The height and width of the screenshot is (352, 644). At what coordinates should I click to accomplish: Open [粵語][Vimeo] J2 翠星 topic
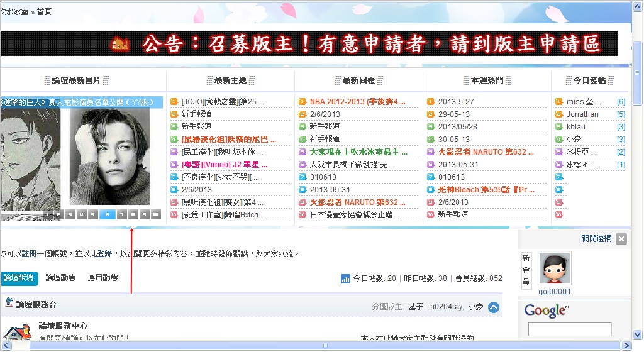(x=225, y=165)
